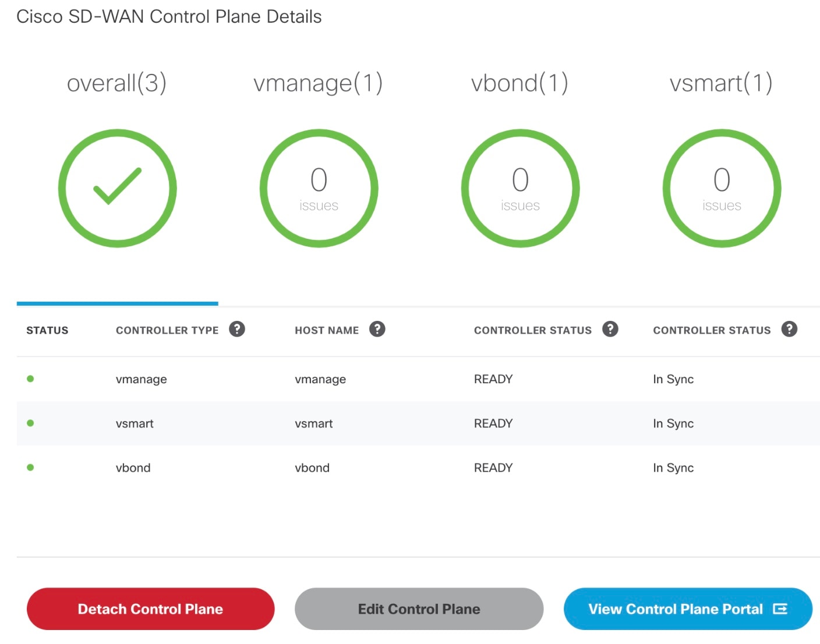
Task: Click green status dot for vbond row
Action: point(30,468)
